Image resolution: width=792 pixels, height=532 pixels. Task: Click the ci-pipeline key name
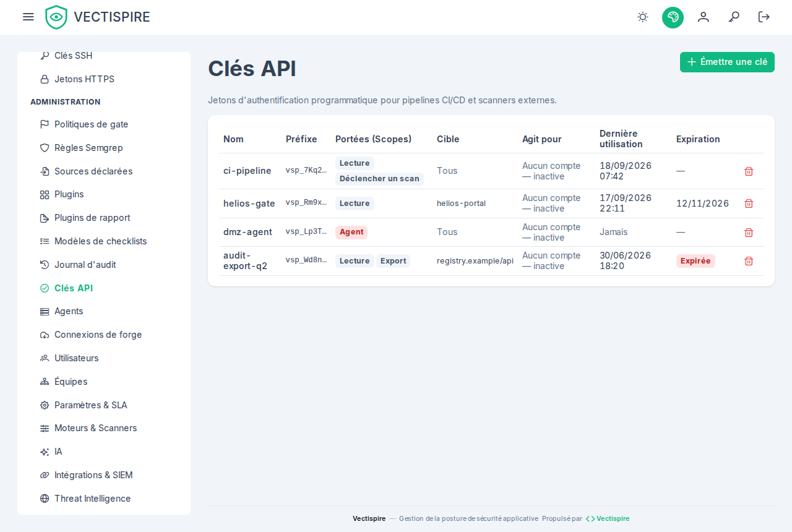pos(247,171)
